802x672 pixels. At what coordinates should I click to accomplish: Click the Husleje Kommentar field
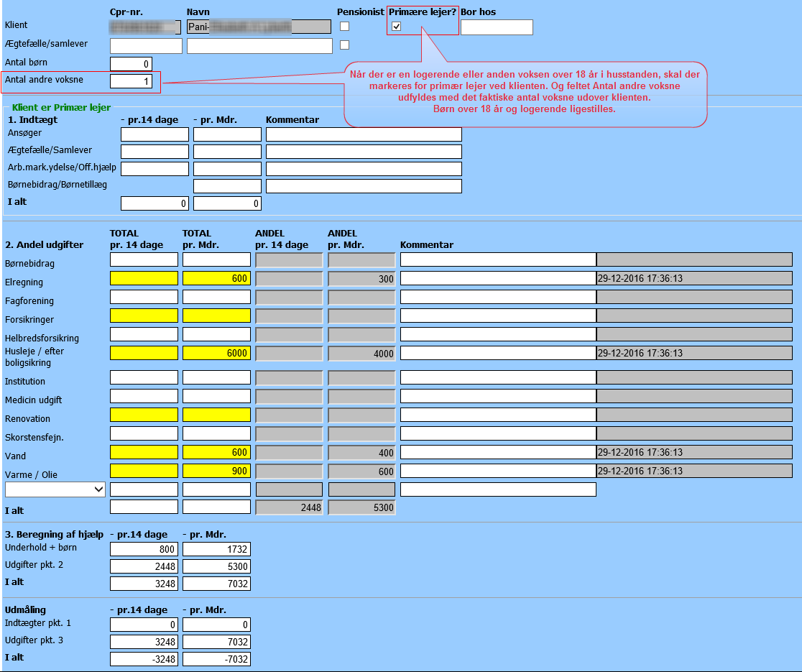(x=498, y=353)
